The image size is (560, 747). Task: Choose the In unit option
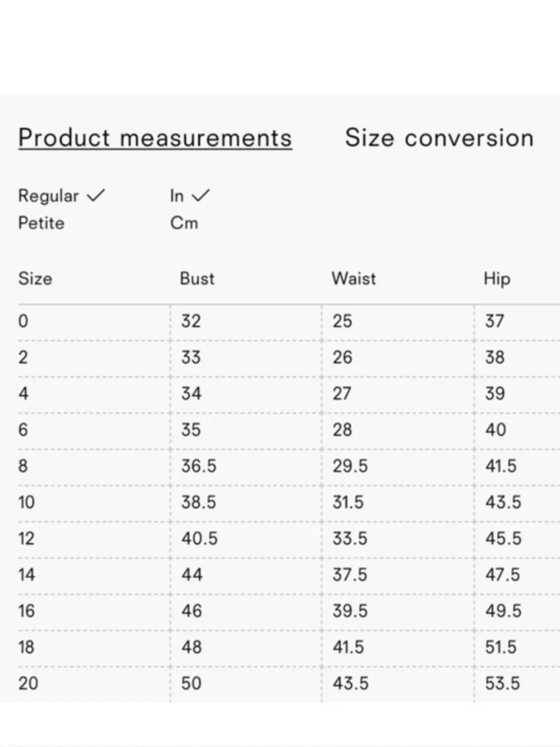[x=177, y=196]
